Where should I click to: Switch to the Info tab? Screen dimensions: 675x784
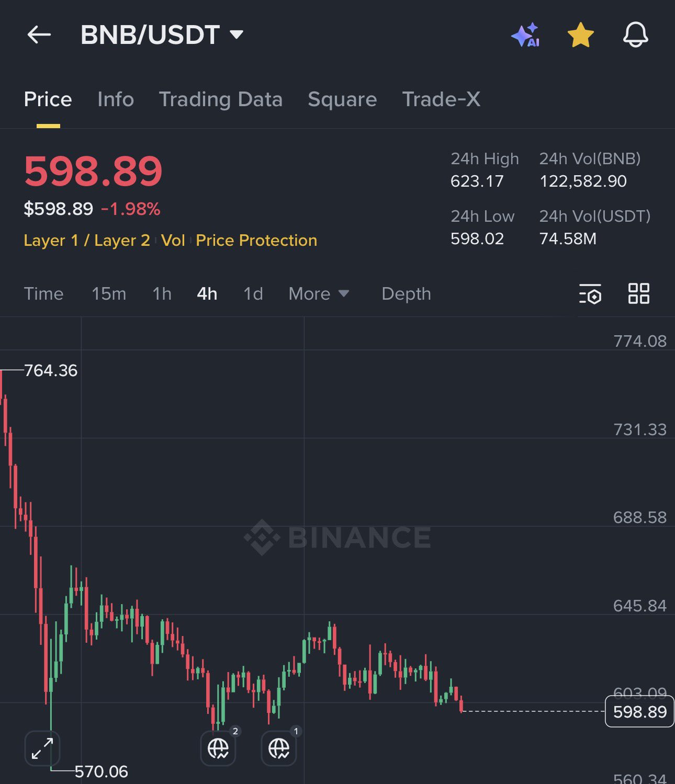(x=116, y=99)
